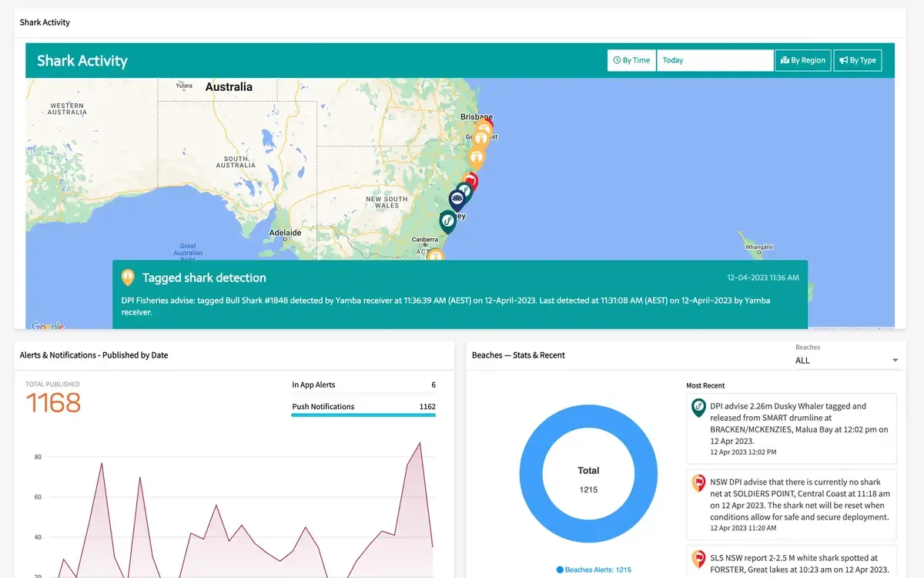The image size is (924, 578).
Task: Click the orange pin south of Canberra
Action: coord(435,256)
